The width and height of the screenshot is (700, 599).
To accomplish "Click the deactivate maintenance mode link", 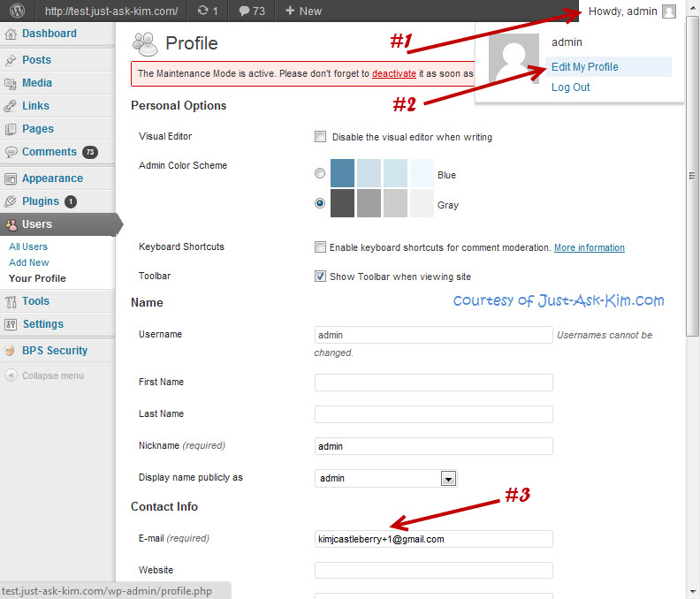I will click(x=394, y=73).
